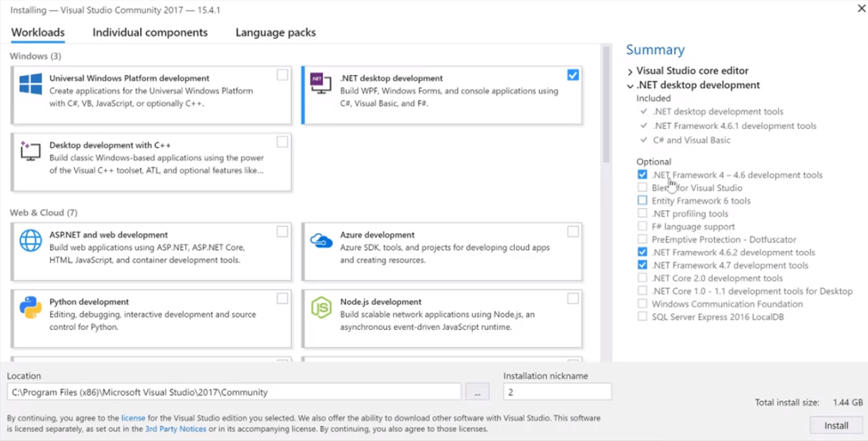Image resolution: width=868 pixels, height=441 pixels.
Task: Click the 'Optional' subsection label
Action: [x=654, y=161]
